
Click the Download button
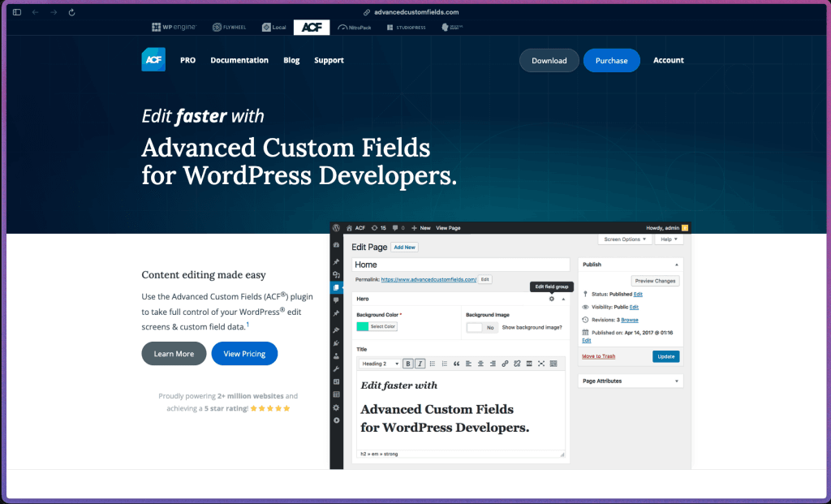pos(549,60)
